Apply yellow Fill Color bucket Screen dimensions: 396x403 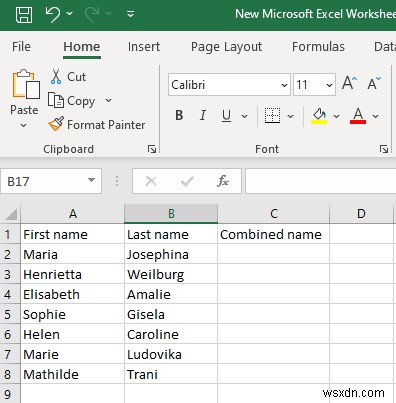(x=319, y=116)
